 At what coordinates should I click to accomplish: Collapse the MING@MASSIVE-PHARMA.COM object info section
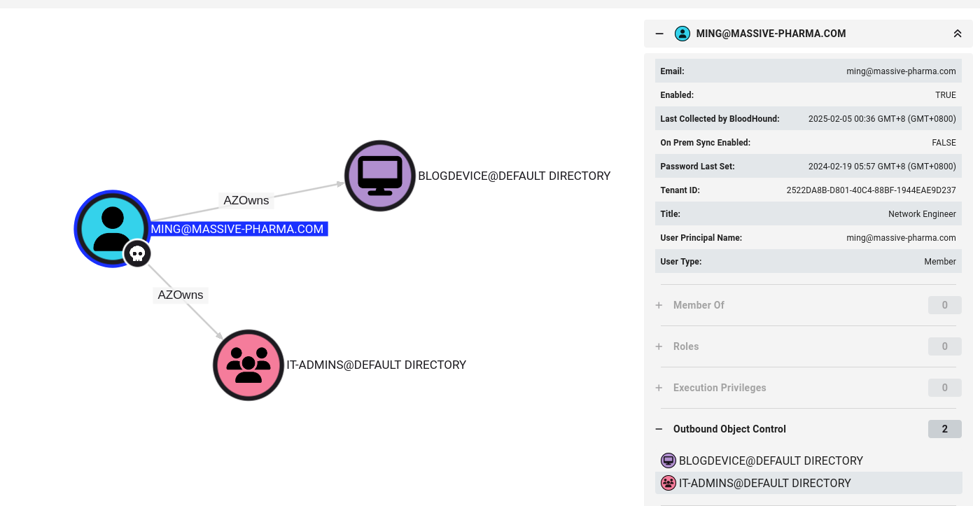tap(659, 34)
